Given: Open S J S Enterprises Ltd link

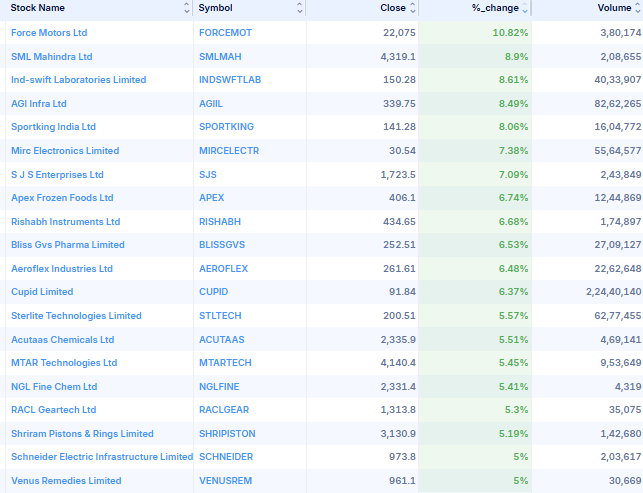Looking at the screenshot, I should [57, 175].
